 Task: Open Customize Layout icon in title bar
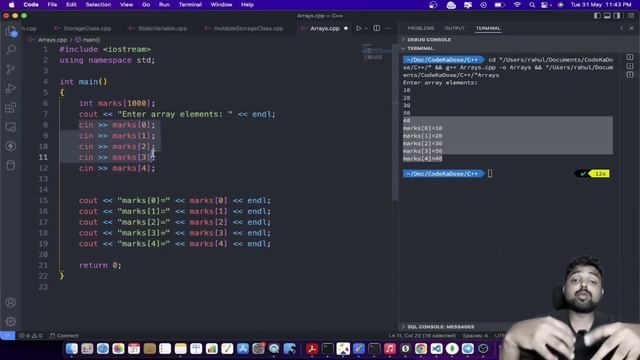(631, 16)
